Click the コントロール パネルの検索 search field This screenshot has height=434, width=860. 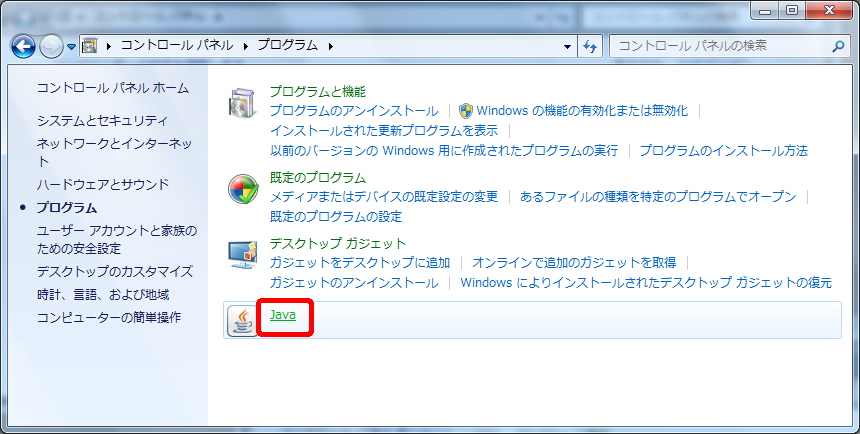pyautogui.click(x=728, y=46)
